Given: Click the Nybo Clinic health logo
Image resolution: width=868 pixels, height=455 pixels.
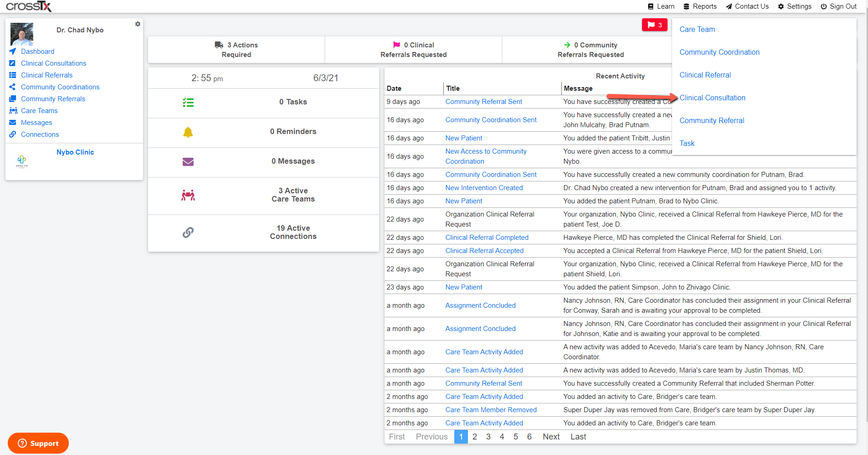Looking at the screenshot, I should coord(22,161).
